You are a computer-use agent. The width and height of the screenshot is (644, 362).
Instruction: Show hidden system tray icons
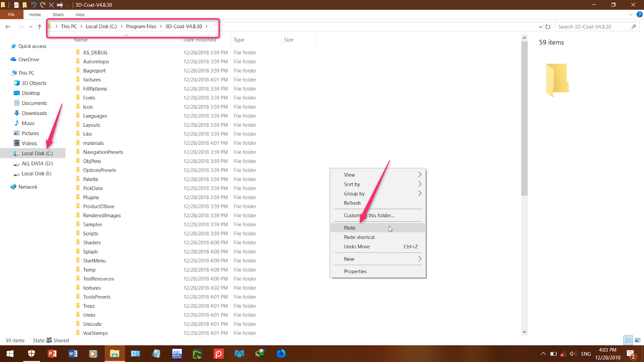point(543,354)
